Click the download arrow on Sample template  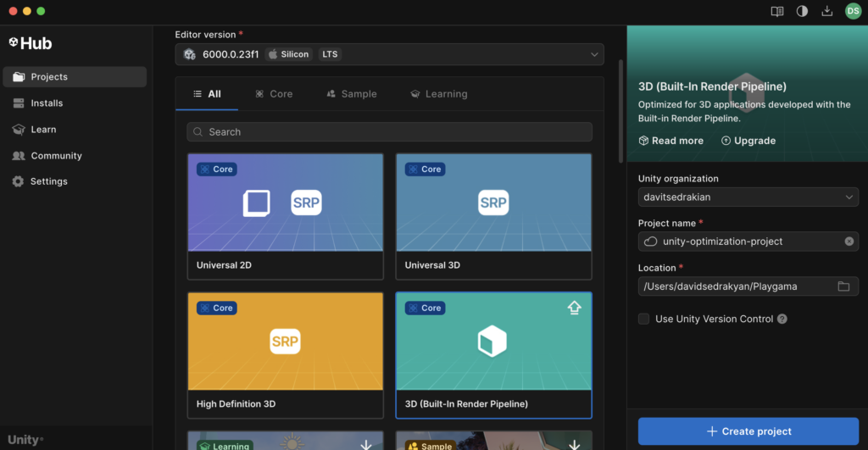pos(574,444)
